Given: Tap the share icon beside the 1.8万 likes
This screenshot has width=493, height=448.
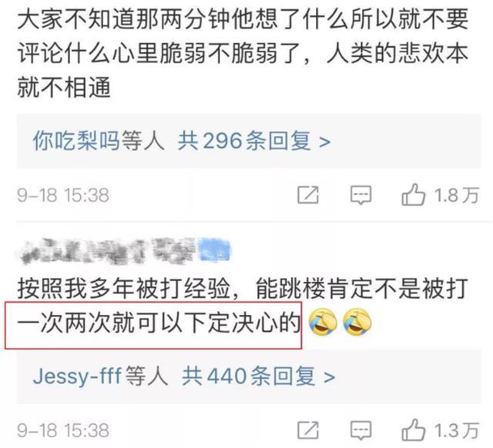Looking at the screenshot, I should 308,195.
